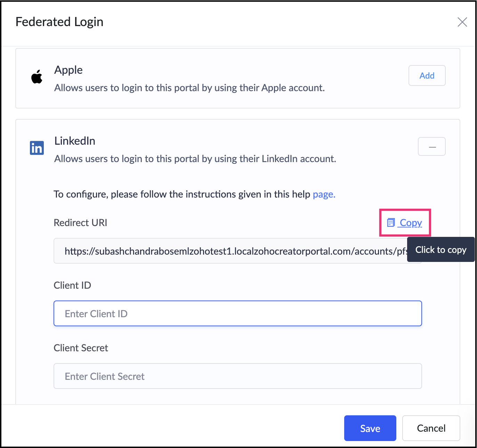The image size is (477, 448).
Task: Select the Apple provider heading
Action: point(68,70)
